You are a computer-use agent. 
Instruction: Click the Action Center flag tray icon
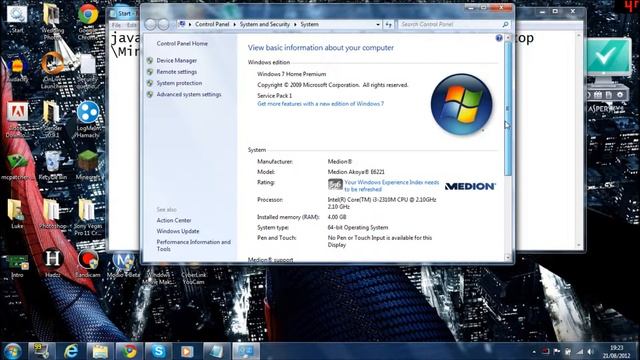[557, 351]
